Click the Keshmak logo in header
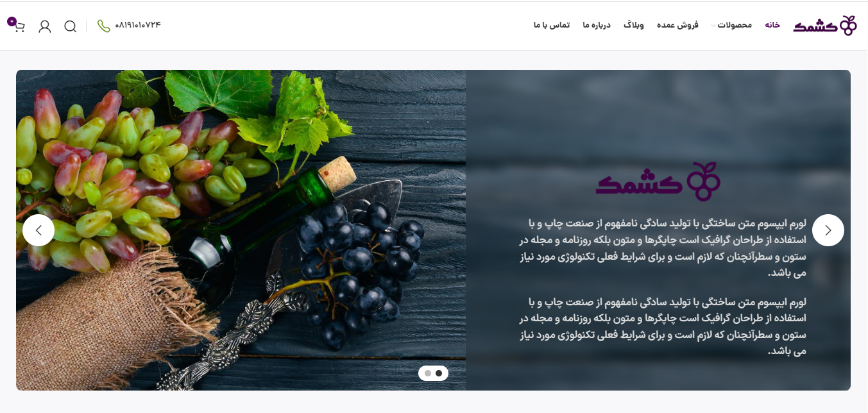This screenshot has height=413, width=868. pyautogui.click(x=825, y=26)
